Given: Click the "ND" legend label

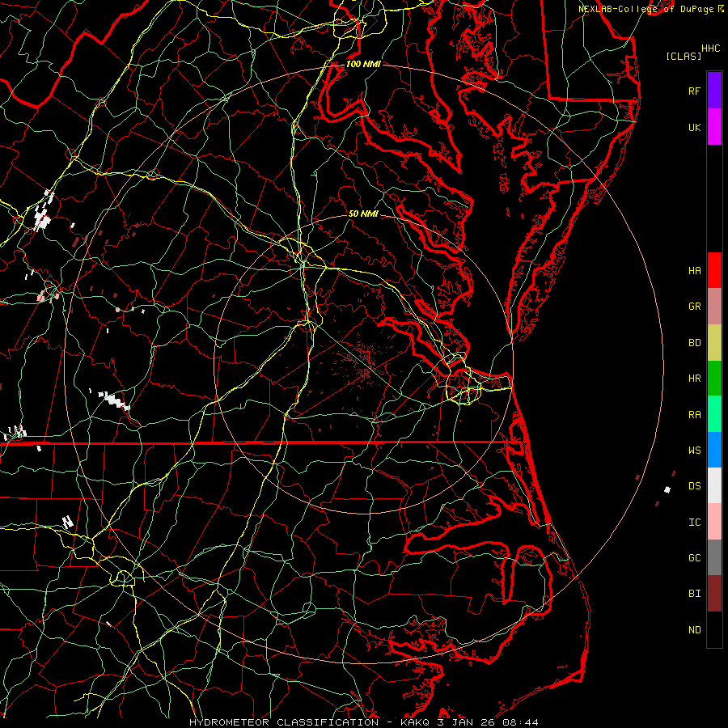Looking at the screenshot, I should tap(694, 630).
